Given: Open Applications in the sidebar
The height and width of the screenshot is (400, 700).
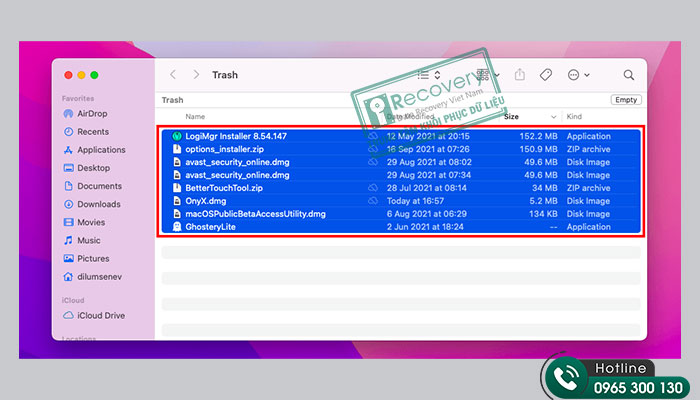Looking at the screenshot, I should pos(95,150).
